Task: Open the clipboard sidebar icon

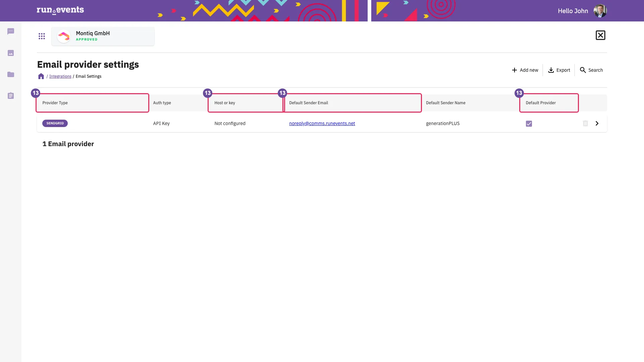Action: 11,96
